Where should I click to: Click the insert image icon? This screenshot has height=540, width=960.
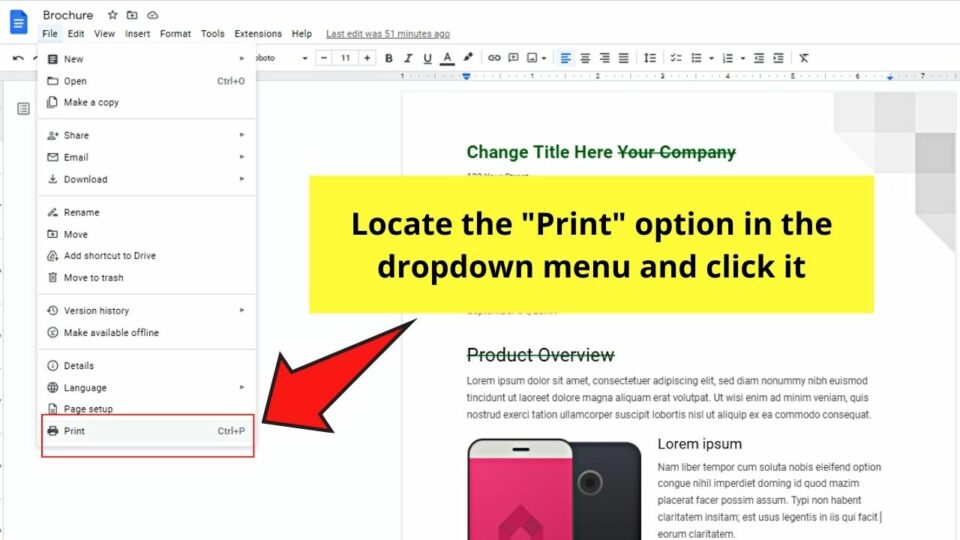pos(532,58)
